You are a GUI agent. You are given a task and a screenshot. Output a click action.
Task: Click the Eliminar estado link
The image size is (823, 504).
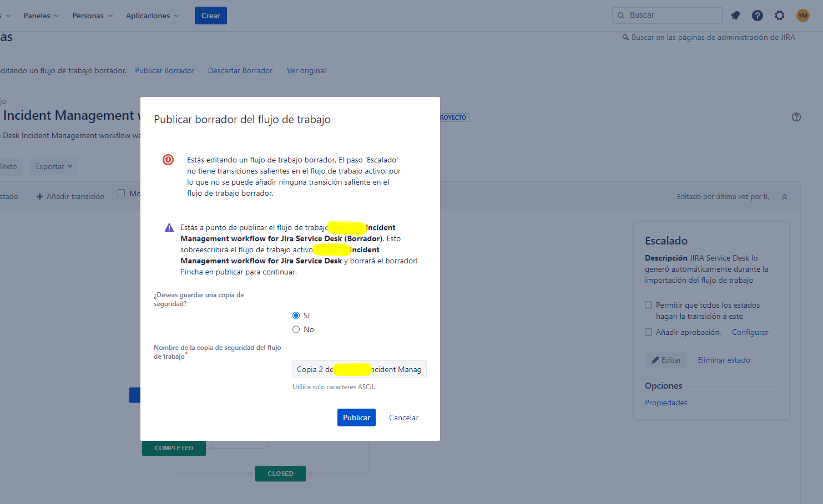(x=724, y=360)
